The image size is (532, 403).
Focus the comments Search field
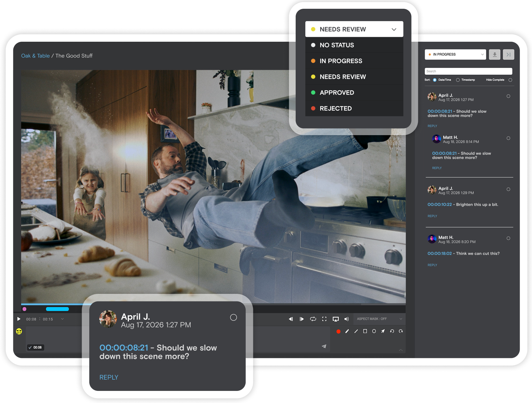(468, 71)
